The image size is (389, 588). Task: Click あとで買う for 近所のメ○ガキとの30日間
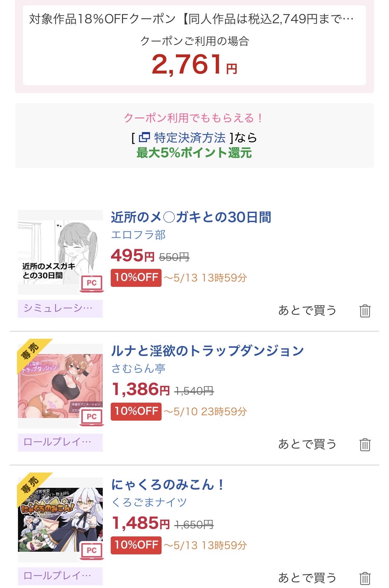[307, 310]
